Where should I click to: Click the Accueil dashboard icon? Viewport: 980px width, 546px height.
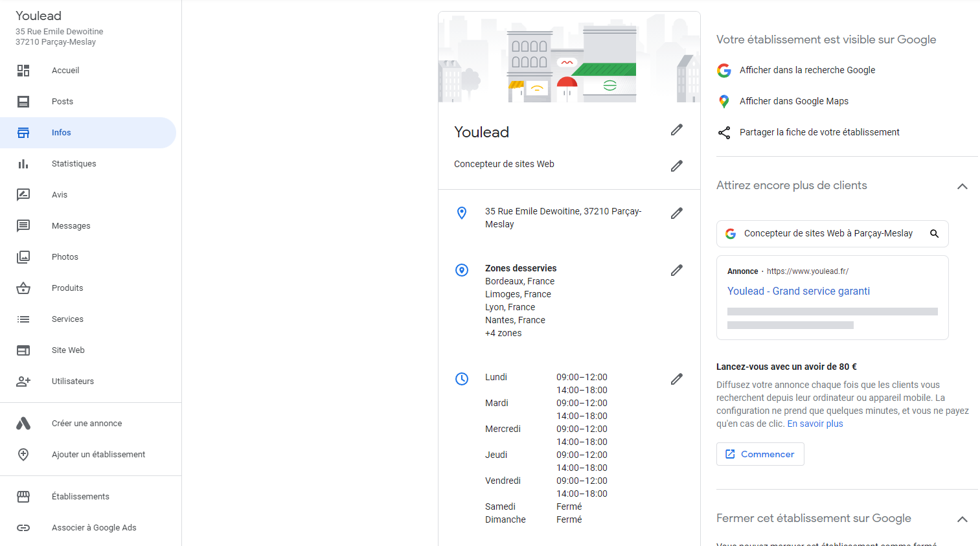click(23, 71)
